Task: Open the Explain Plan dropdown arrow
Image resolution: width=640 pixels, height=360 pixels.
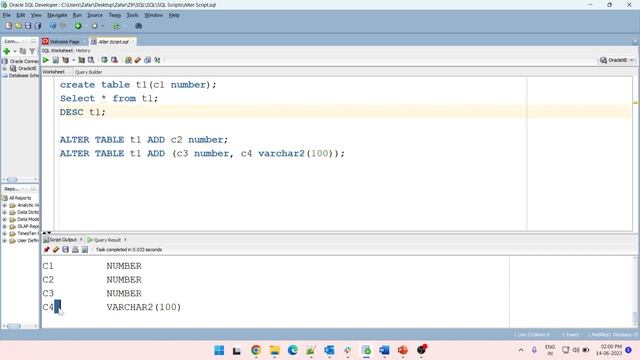Action: tap(73, 60)
